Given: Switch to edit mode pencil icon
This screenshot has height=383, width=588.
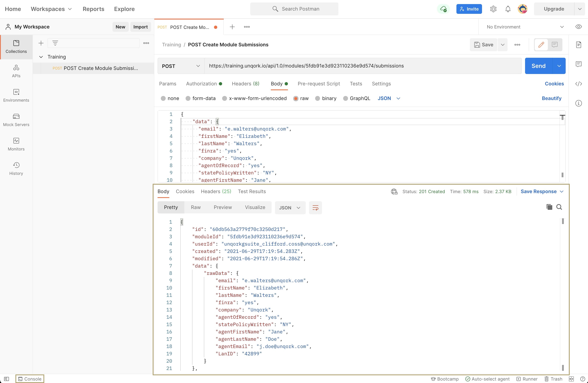Looking at the screenshot, I should coord(541,45).
